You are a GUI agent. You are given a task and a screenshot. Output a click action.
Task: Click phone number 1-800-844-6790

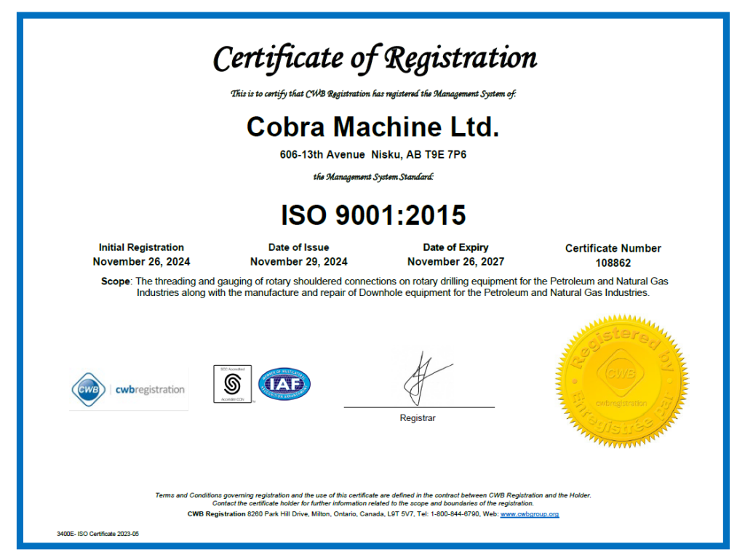pyautogui.click(x=455, y=514)
